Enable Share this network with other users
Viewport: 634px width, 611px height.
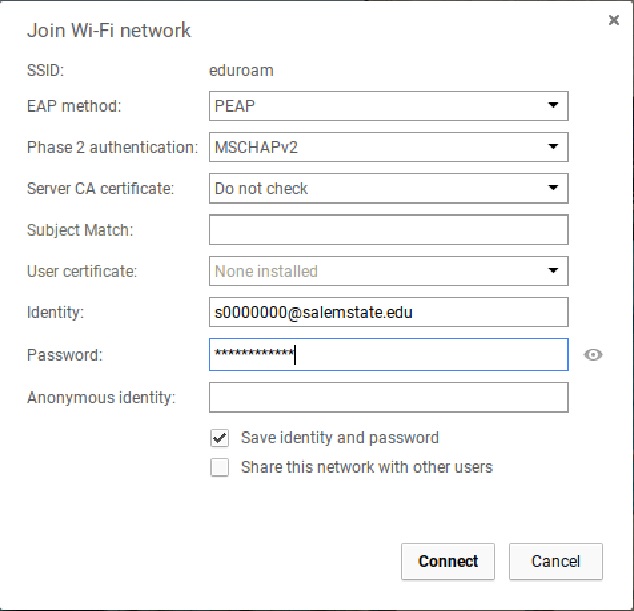coord(220,467)
